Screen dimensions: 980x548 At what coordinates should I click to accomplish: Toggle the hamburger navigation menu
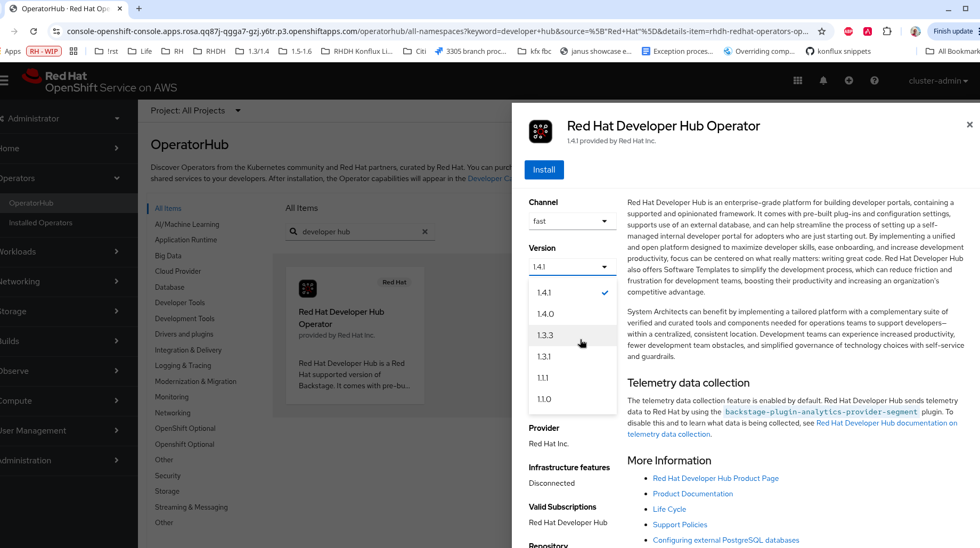coord(4,80)
